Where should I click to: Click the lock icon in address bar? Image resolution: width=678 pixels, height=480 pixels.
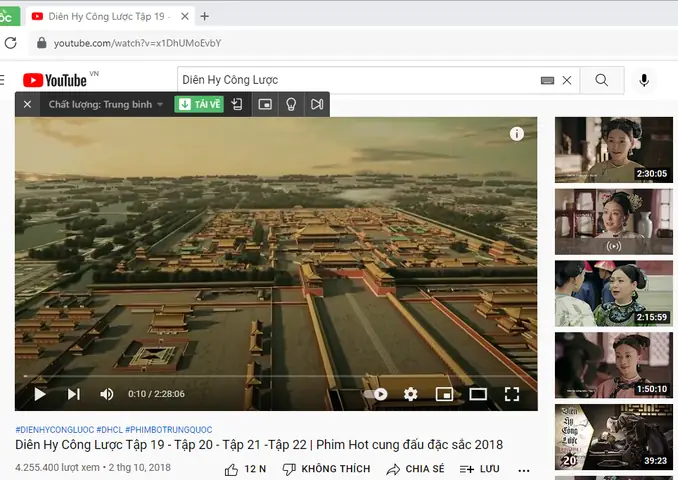(x=42, y=43)
